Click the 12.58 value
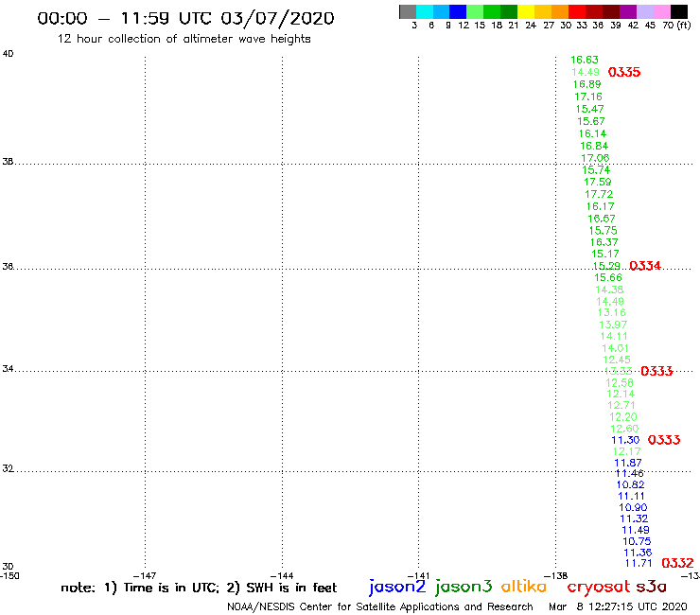The width and height of the screenshot is (700, 615). click(620, 383)
